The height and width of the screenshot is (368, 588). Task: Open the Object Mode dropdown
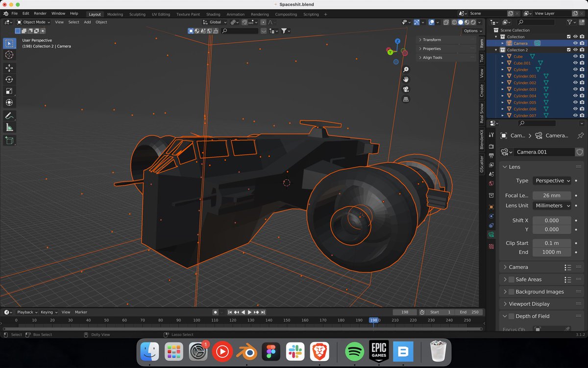(34, 22)
